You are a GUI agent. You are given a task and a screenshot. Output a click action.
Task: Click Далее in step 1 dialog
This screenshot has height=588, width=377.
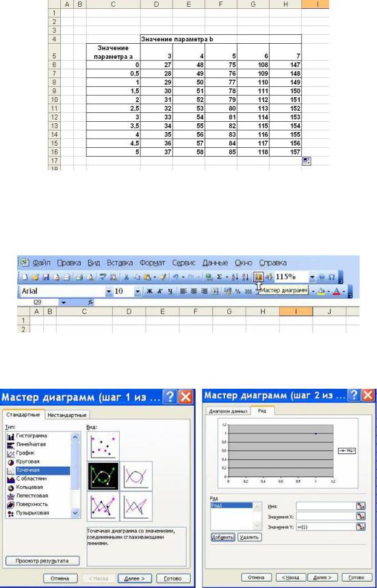(135, 578)
